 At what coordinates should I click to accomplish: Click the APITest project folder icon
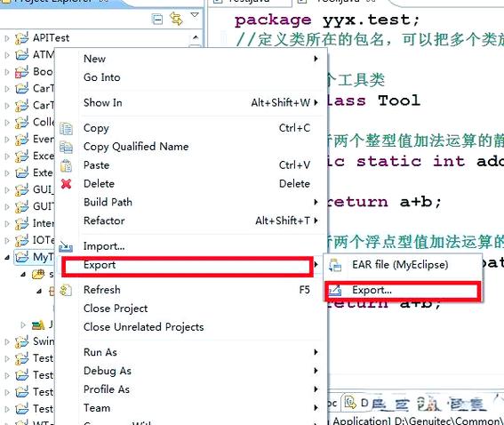tap(22, 38)
